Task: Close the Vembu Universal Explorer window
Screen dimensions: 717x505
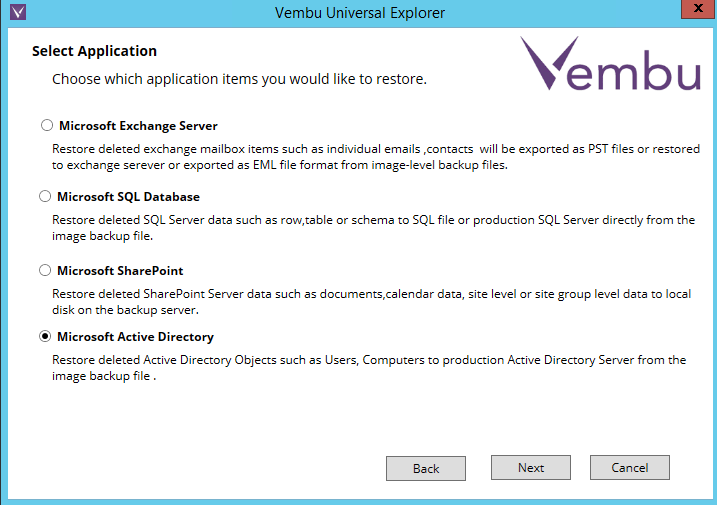Action: [x=698, y=9]
